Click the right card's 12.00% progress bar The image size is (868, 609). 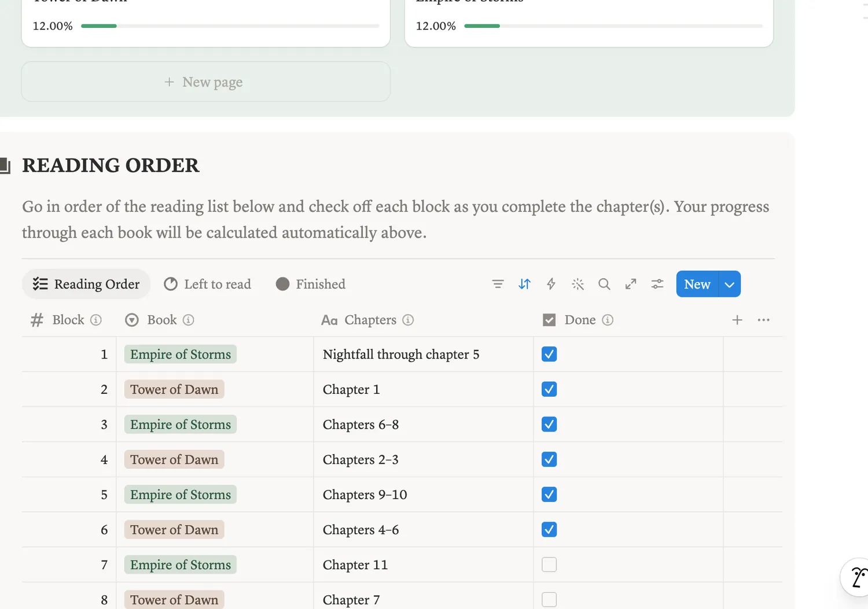point(613,26)
